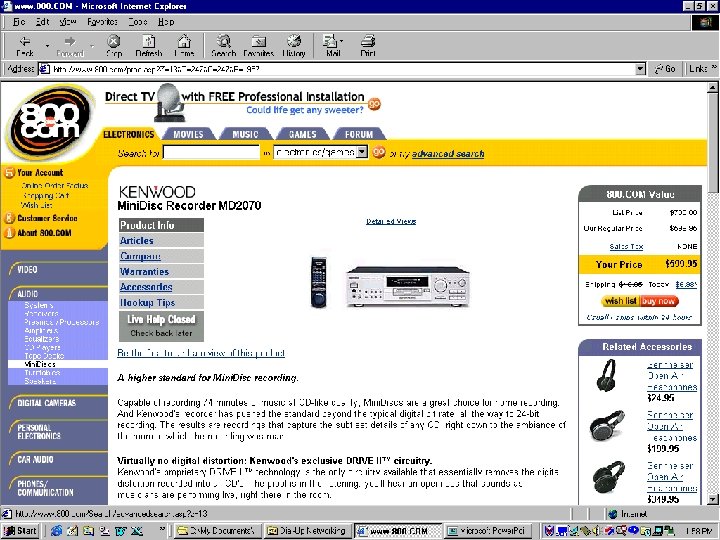This screenshot has height=540, width=720.
Task: Click the orange go button beside search category
Action: pyautogui.click(x=379, y=152)
